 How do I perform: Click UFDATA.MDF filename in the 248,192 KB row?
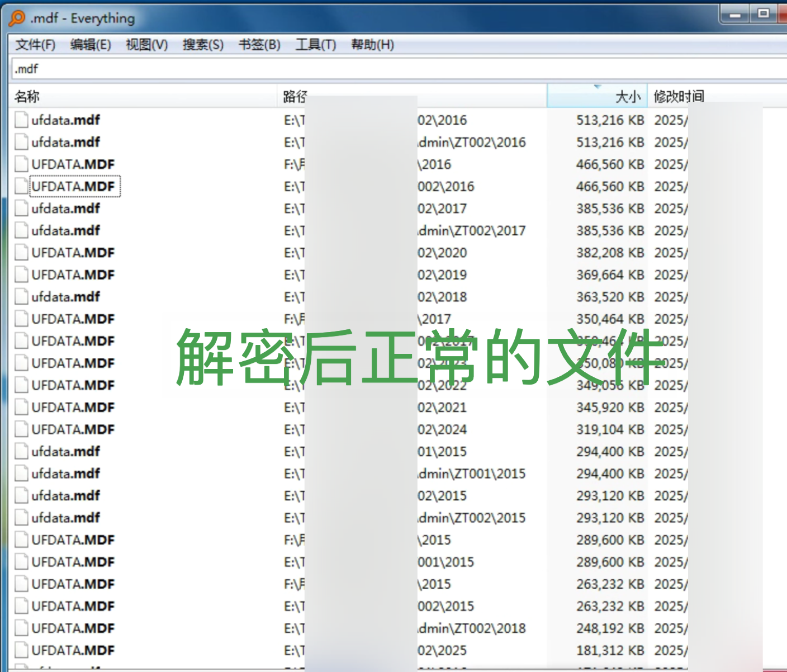(73, 628)
